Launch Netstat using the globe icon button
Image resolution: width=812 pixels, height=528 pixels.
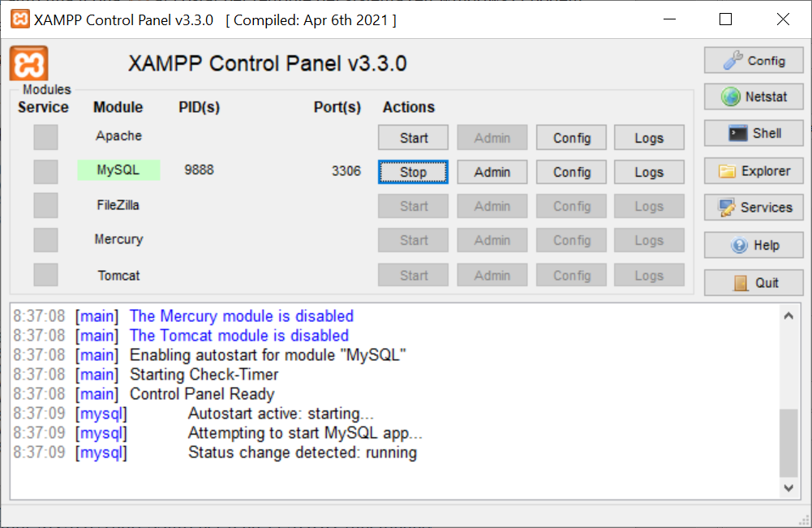pyautogui.click(x=754, y=97)
